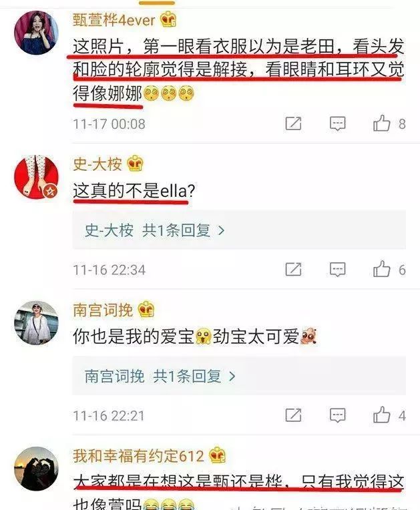Screen dimensions: 420x510
Task: Open the username link 我和幸福有约定612
Action: [139, 456]
